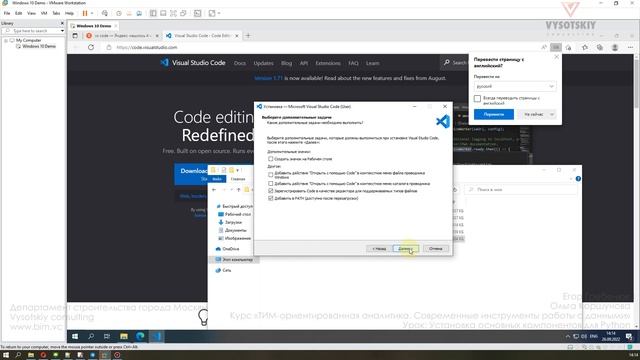Open Task View in the VM taskbar
The height and width of the screenshot is (360, 640).
click(107, 336)
